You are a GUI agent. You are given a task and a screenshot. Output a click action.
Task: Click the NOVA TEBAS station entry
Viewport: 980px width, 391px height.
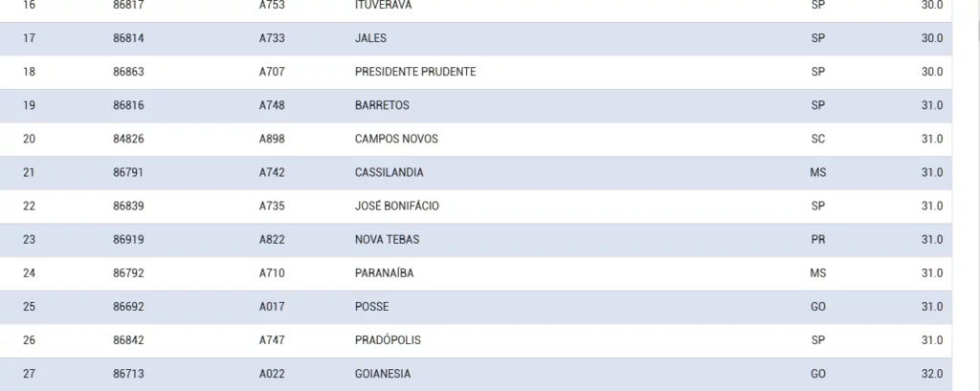pos(387,239)
